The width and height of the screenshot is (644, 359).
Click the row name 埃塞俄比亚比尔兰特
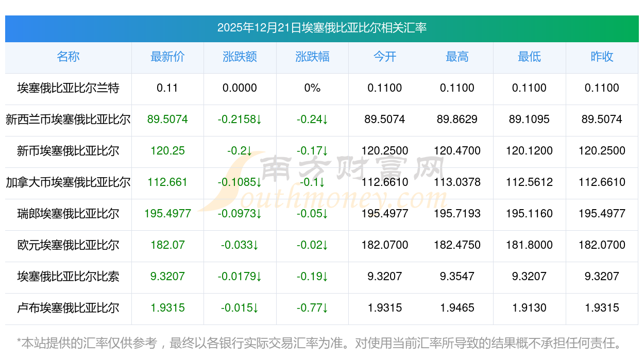(x=68, y=88)
